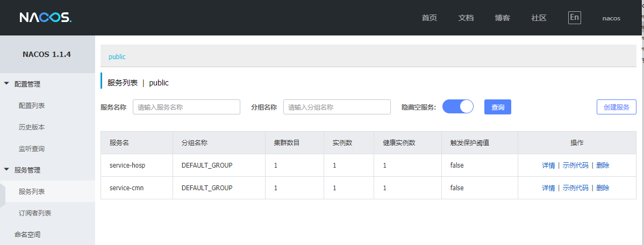The image size is (644, 245).
Task: Select the public namespace tab
Action: (117, 56)
